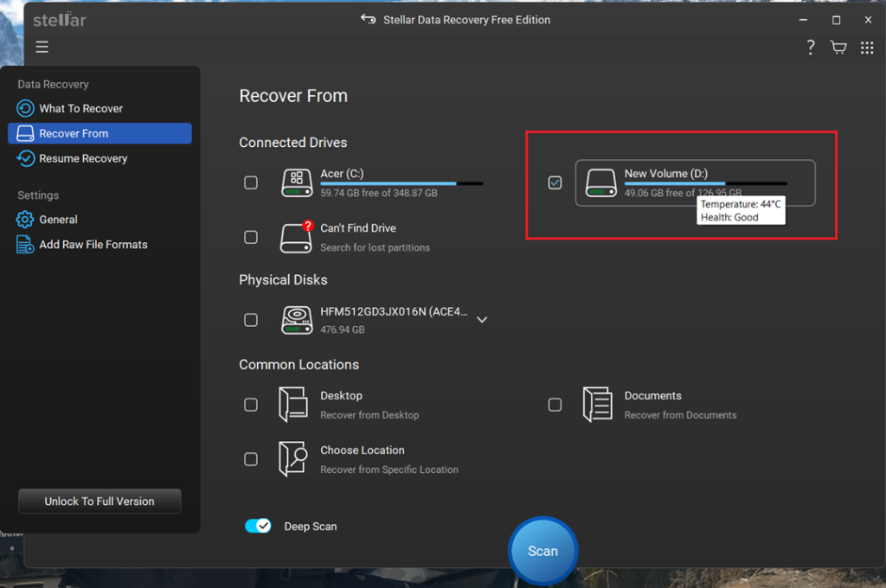Click the HFM512GD3JX016N physical disk icon
This screenshot has width=886, height=588.
coord(297,320)
